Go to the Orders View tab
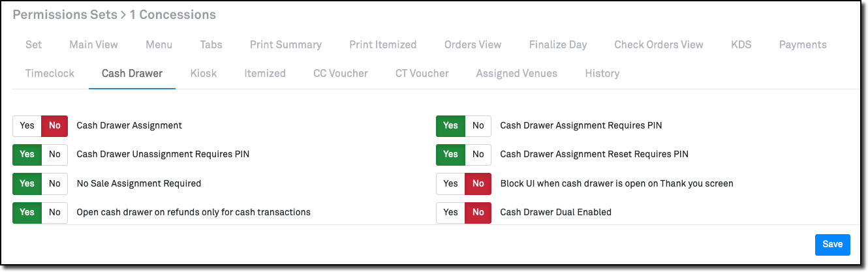The width and height of the screenshot is (868, 272). pos(473,45)
